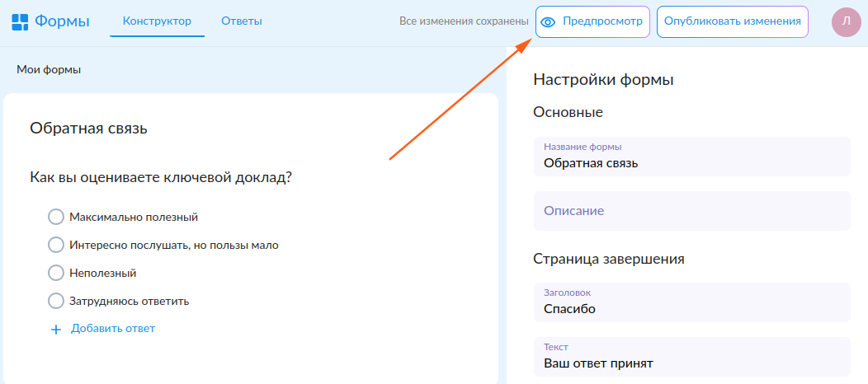The image size is (868, 384).
Task: Select radio option Затрудняюсь ответить
Action: coord(56,301)
